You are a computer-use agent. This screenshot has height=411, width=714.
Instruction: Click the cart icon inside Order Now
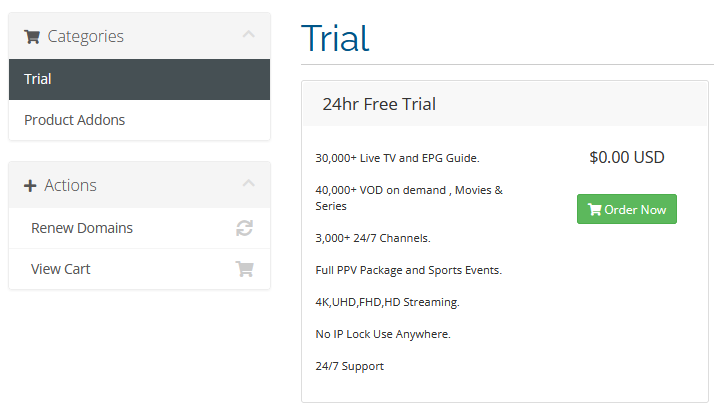(594, 210)
